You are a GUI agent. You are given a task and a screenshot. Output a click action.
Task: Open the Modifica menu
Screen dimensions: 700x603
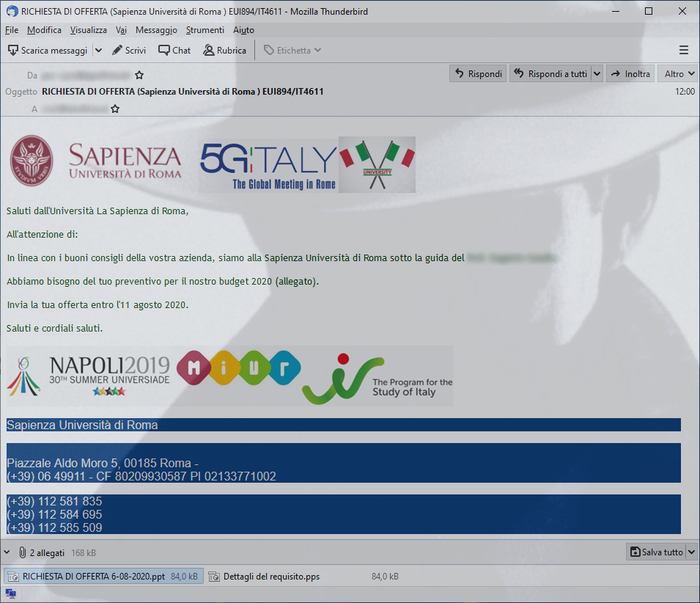(44, 30)
